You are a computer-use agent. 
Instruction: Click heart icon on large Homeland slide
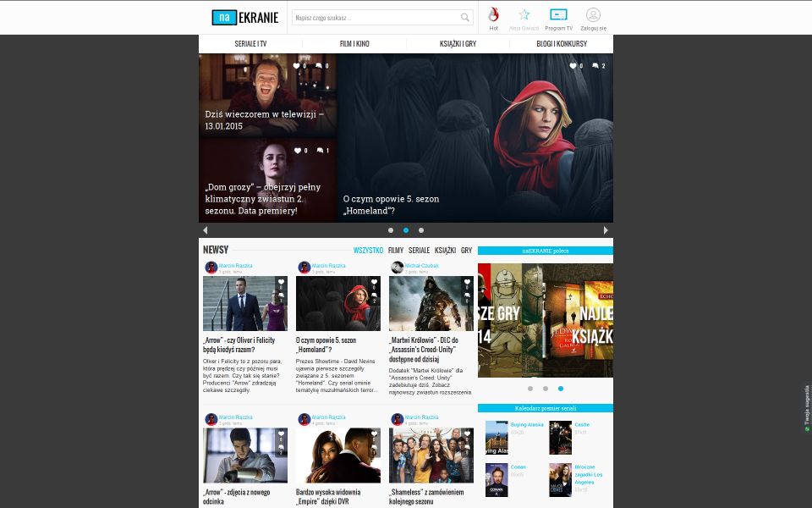573,66
